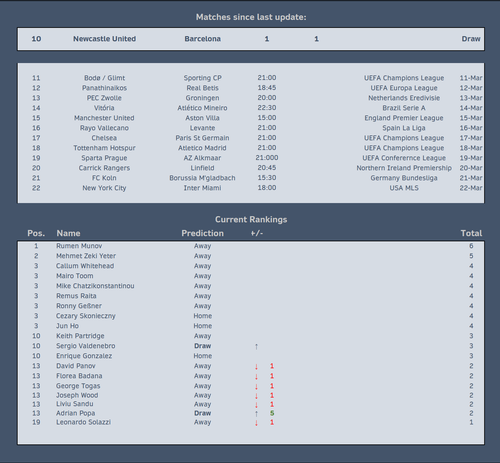Click the Draw result for match 10
500x463 pixels.
click(x=471, y=39)
